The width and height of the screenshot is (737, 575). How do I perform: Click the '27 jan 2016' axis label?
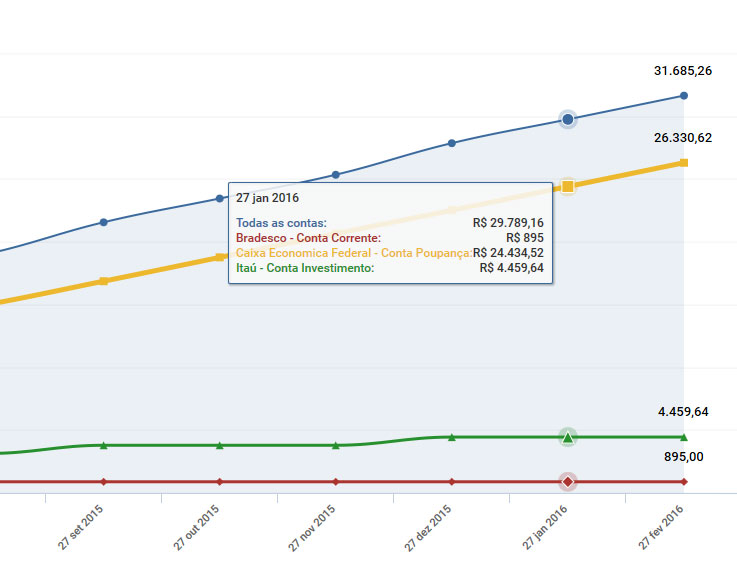click(x=544, y=528)
